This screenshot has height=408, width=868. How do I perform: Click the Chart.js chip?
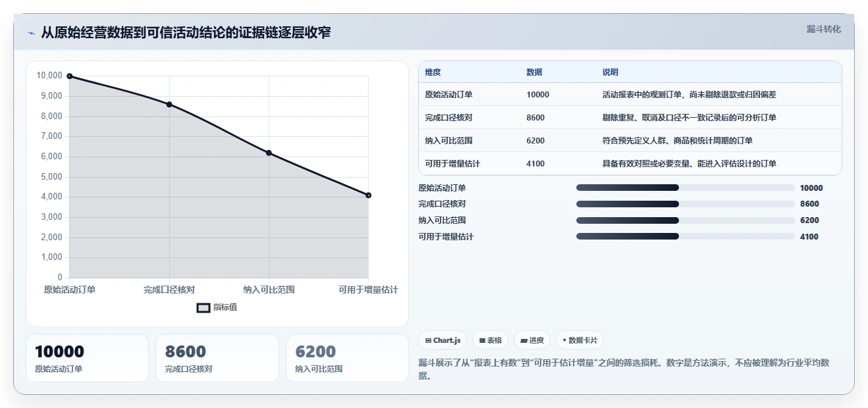pos(443,340)
